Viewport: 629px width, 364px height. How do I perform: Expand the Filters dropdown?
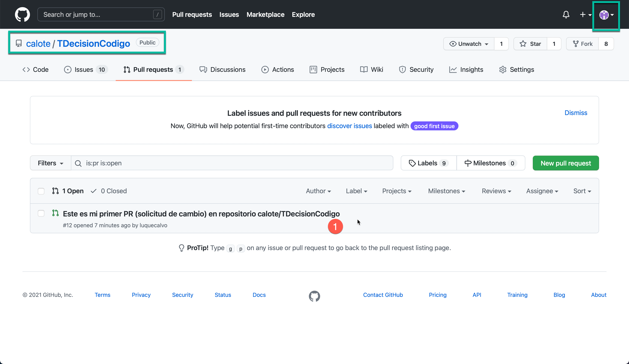pyautogui.click(x=50, y=163)
